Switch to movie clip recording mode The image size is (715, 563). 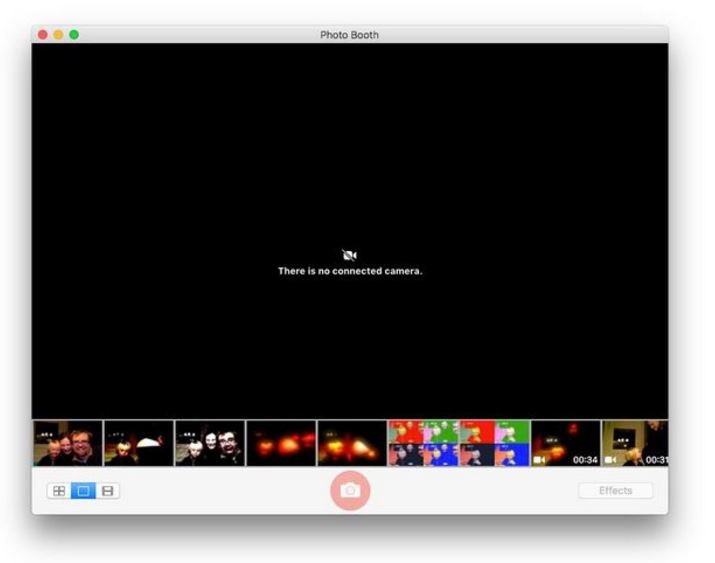coord(108,491)
